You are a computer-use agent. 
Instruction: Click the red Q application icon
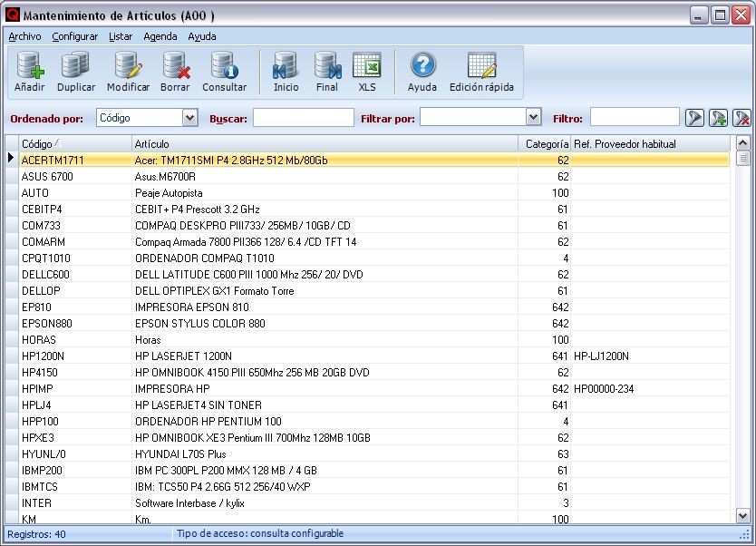tap(12, 15)
